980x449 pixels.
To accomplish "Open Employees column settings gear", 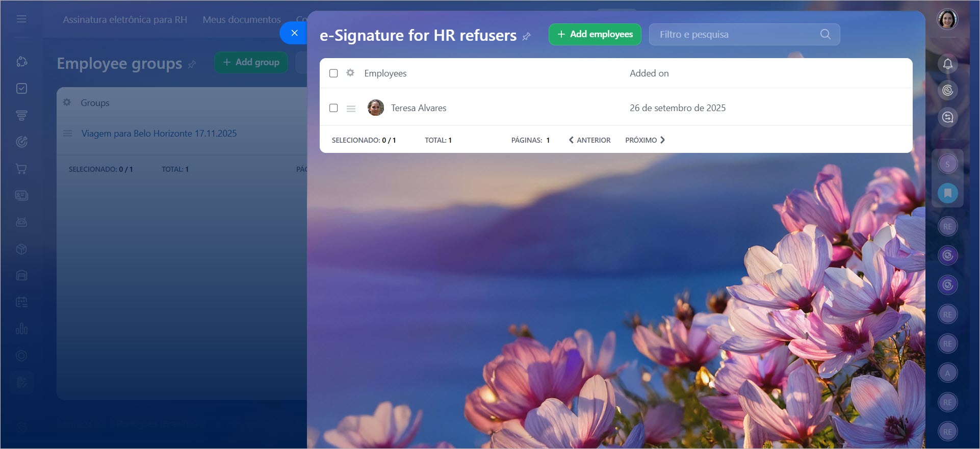I will click(x=350, y=73).
